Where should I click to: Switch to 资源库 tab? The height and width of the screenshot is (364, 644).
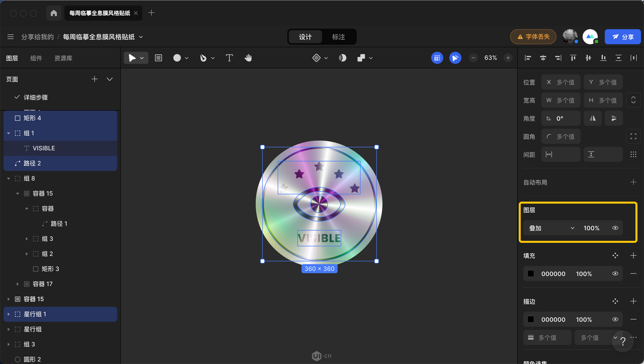coord(63,58)
